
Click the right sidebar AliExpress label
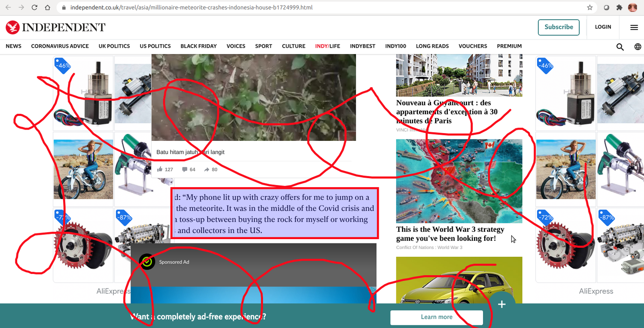click(596, 291)
